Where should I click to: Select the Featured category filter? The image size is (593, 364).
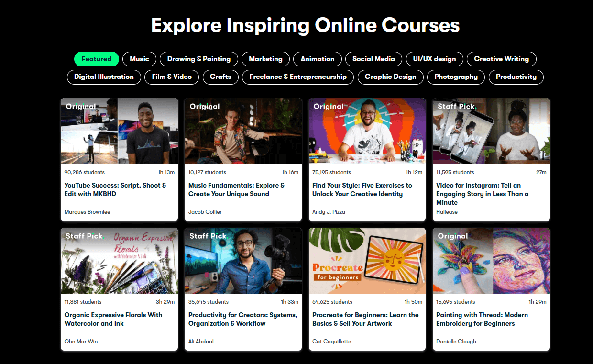click(96, 59)
